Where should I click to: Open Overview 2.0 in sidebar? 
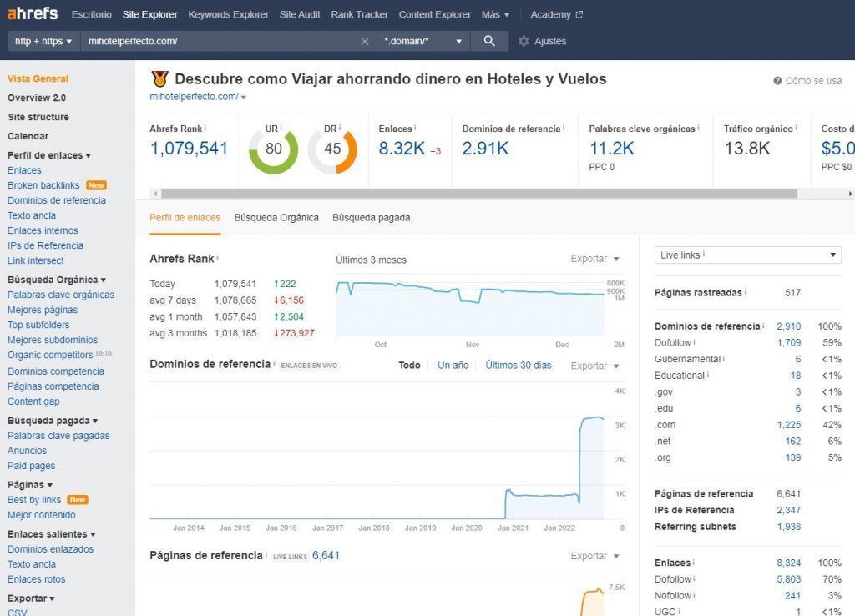click(37, 98)
